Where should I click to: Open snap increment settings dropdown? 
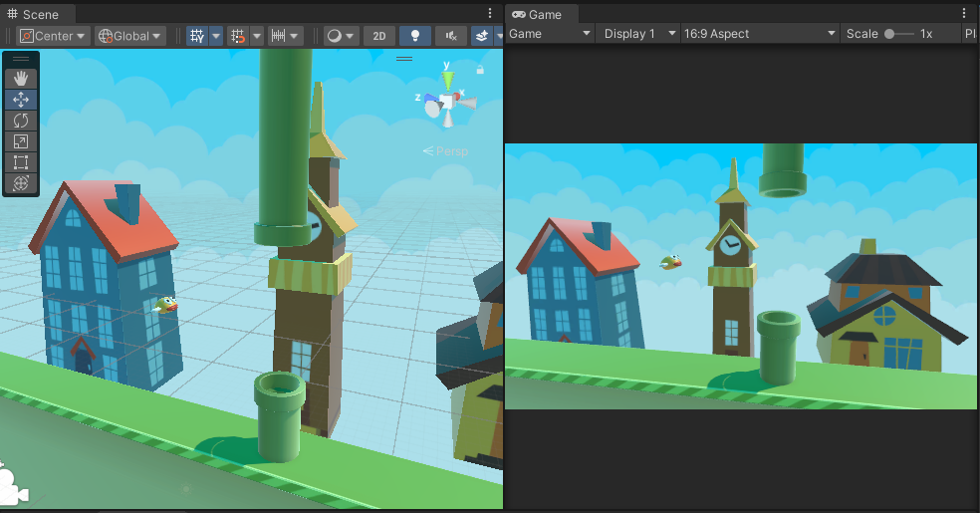coord(286,36)
